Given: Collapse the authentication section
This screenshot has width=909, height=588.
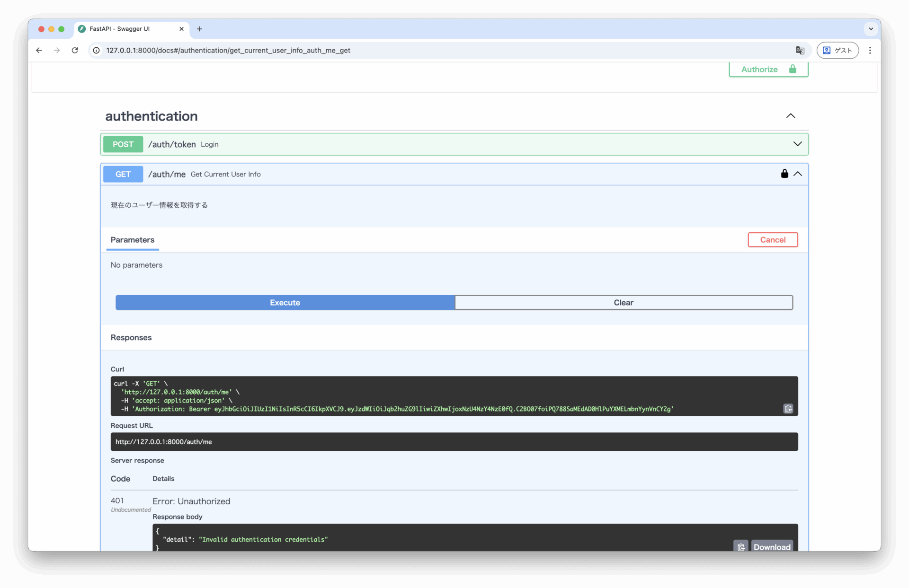Looking at the screenshot, I should coord(790,116).
